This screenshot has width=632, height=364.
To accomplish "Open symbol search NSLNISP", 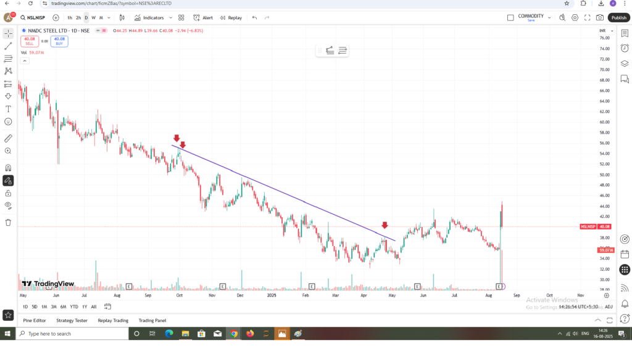I will click(x=33, y=18).
